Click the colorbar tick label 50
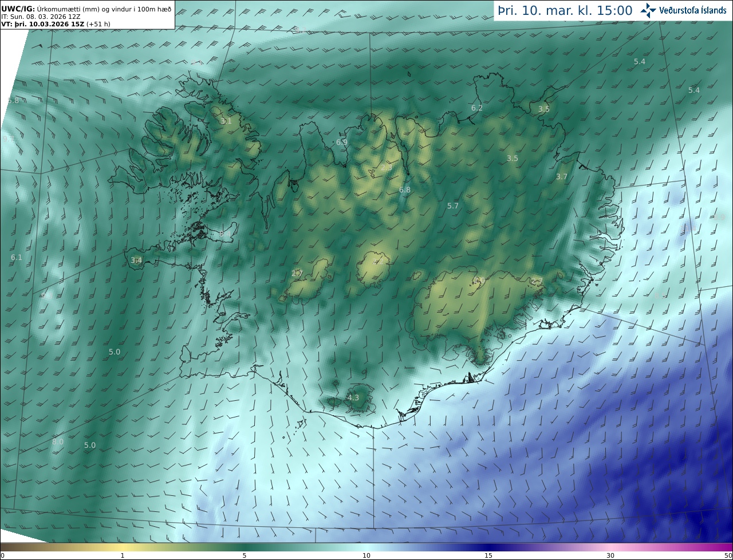The image size is (733, 560). point(728,555)
